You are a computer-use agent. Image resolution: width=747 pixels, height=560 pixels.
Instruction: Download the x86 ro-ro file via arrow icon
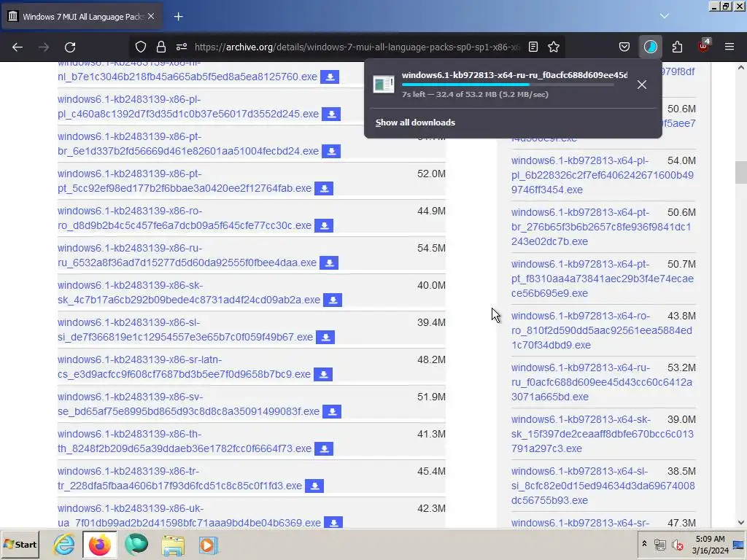point(324,226)
